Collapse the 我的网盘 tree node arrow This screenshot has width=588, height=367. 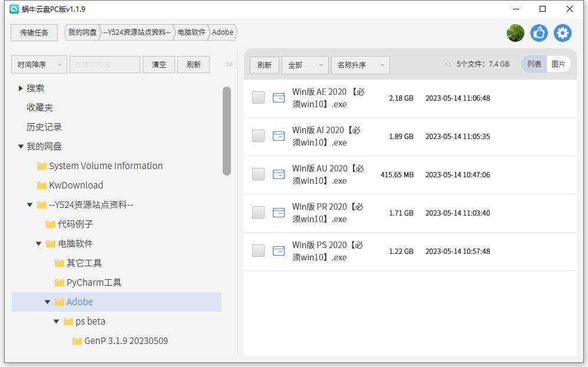pos(21,147)
